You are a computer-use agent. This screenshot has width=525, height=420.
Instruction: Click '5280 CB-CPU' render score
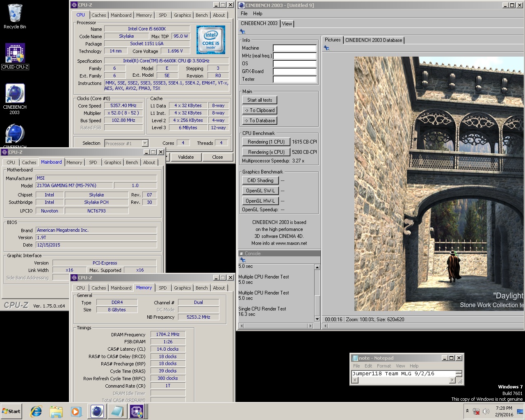pos(305,152)
